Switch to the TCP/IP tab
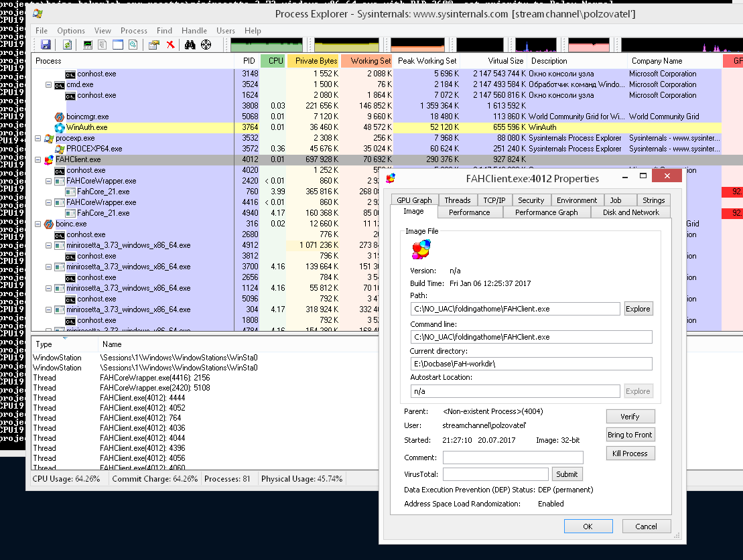The image size is (743, 560). click(494, 200)
